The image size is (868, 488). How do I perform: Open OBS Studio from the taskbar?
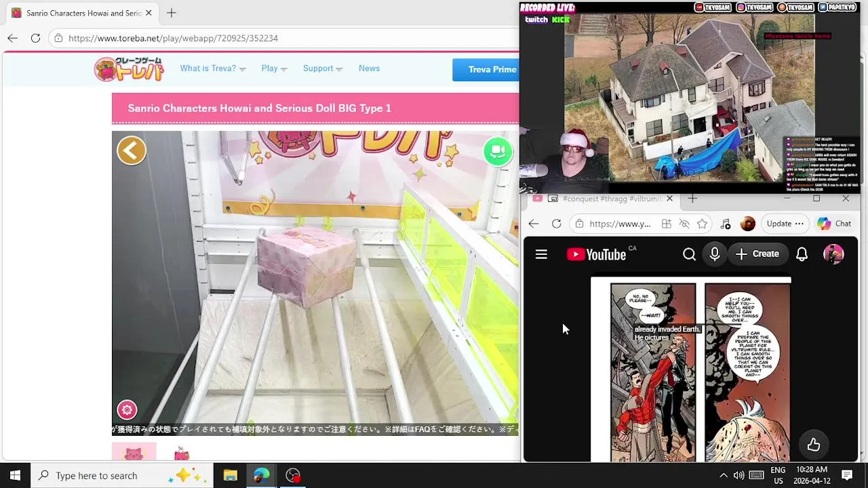click(x=293, y=475)
